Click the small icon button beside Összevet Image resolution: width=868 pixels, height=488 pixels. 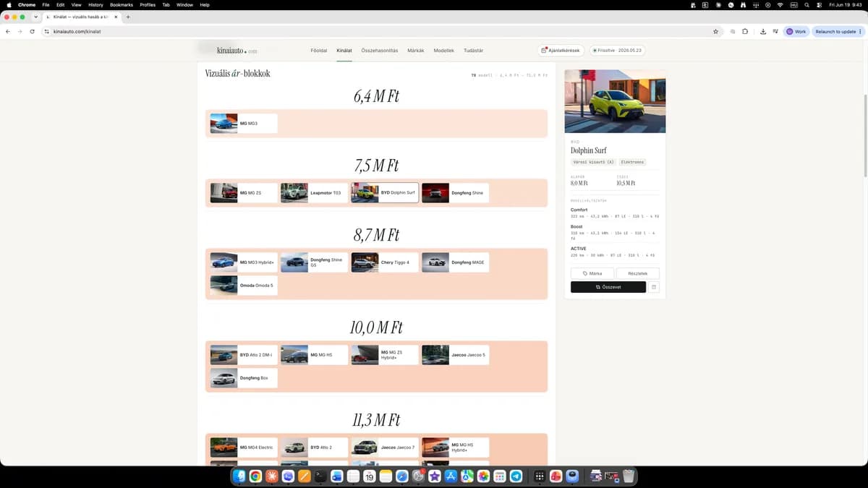(654, 287)
